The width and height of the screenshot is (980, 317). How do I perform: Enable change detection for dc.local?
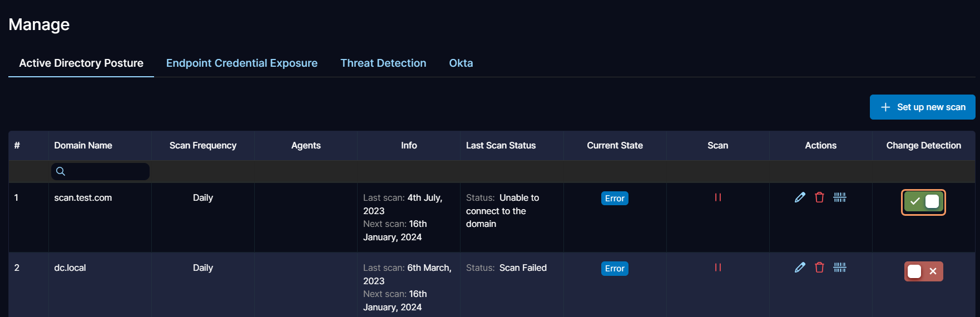pyautogui.click(x=923, y=271)
